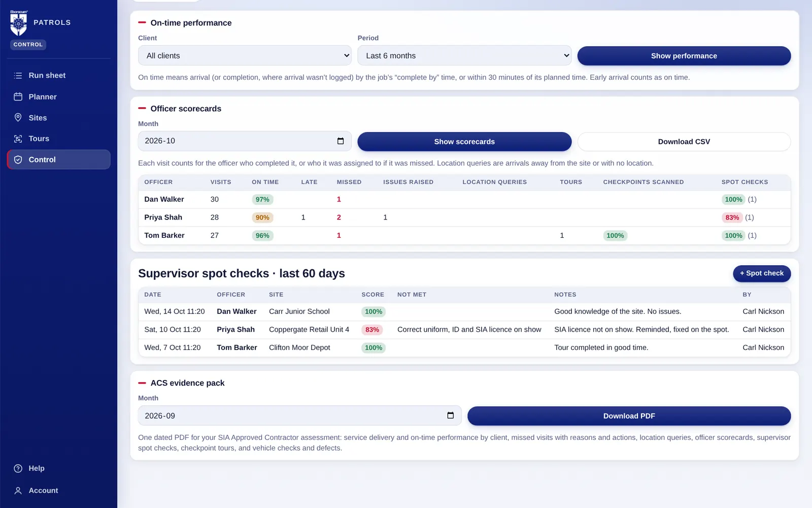Screen dimensions: 812x508
Task: Click the Planner calendar icon
Action: 18,97
